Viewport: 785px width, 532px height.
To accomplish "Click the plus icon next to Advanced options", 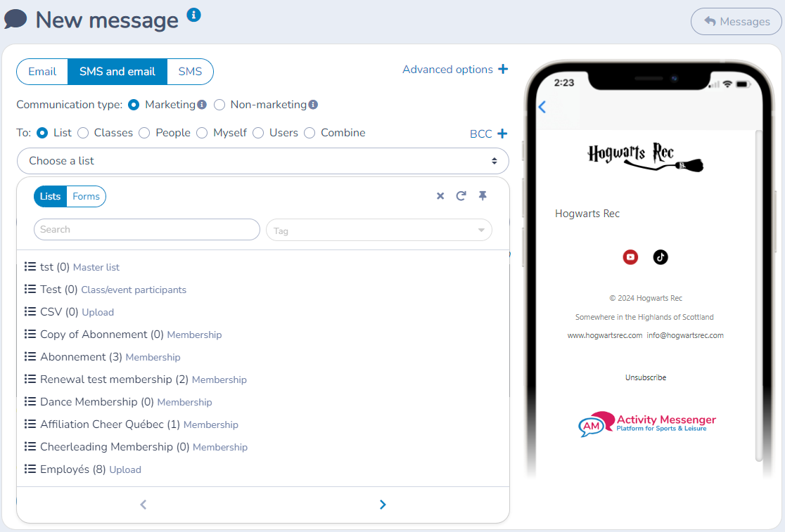I will [503, 69].
